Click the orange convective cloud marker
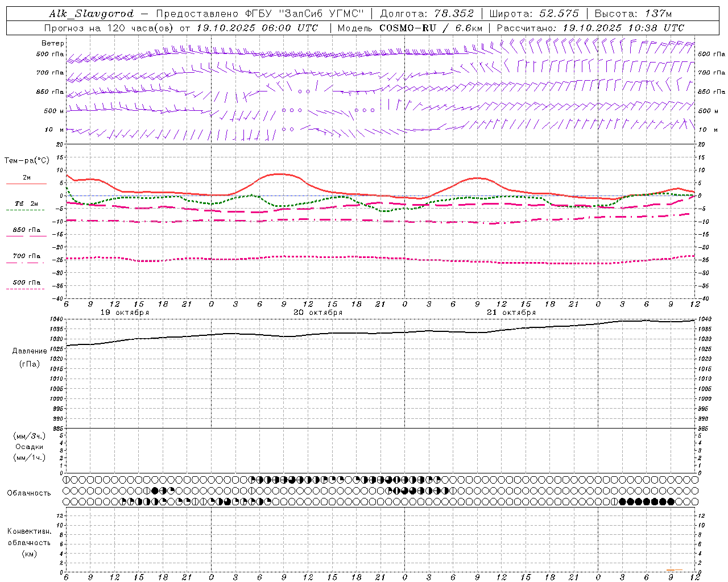728x582 pixels. point(674,569)
